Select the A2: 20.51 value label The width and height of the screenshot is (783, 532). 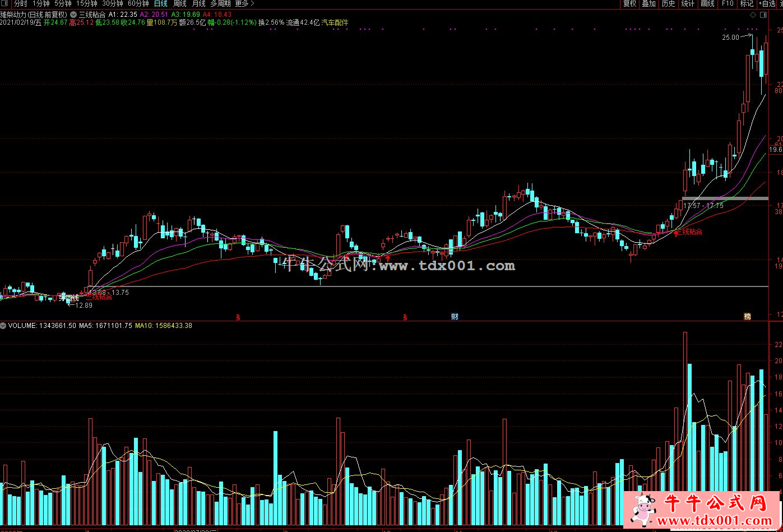pyautogui.click(x=154, y=15)
